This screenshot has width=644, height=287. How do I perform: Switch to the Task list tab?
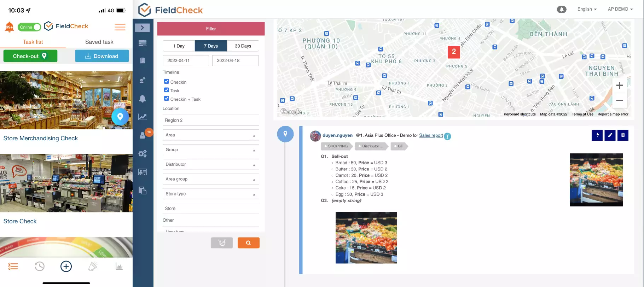click(33, 42)
